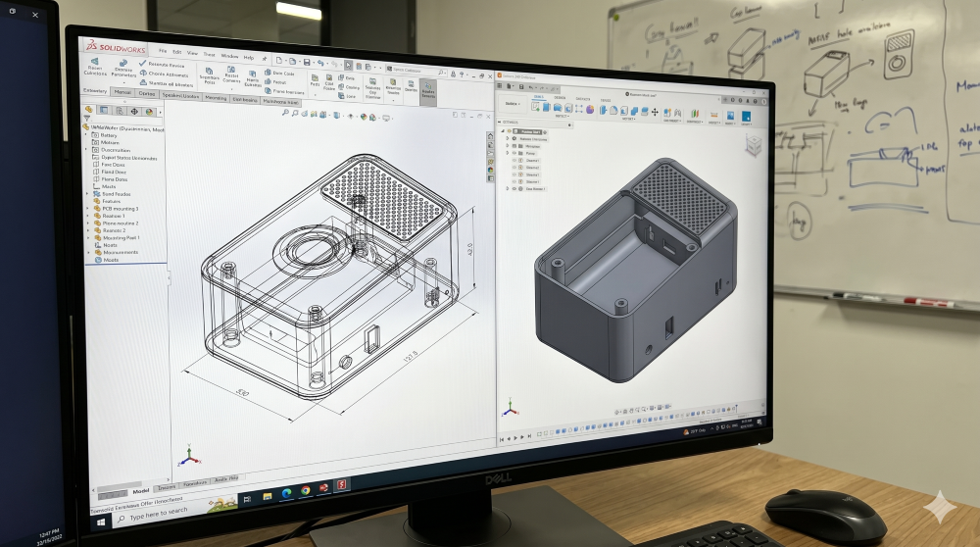Click the view settings monitor icon
Screen dimensions: 980x547
click(x=386, y=119)
